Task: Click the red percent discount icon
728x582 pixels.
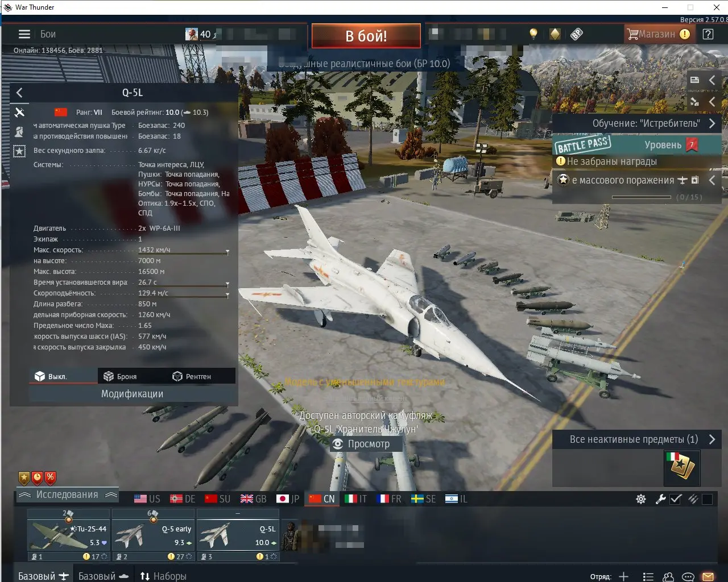Action: click(x=51, y=478)
